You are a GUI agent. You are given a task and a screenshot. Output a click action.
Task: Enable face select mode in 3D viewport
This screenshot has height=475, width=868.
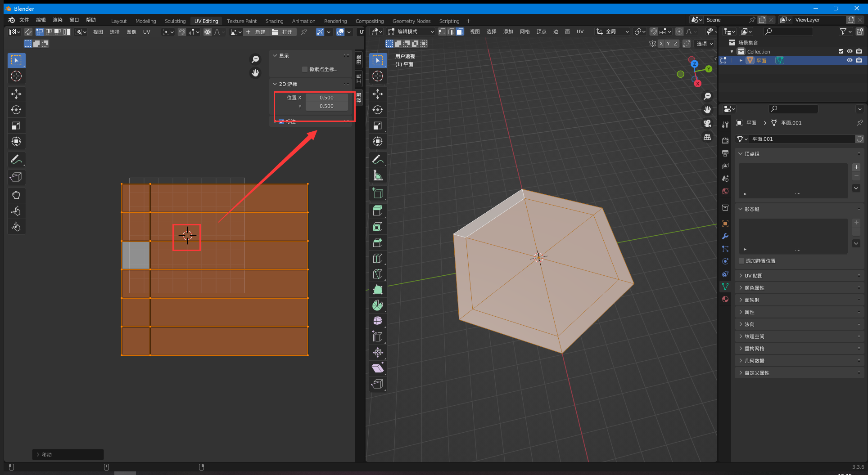(460, 31)
